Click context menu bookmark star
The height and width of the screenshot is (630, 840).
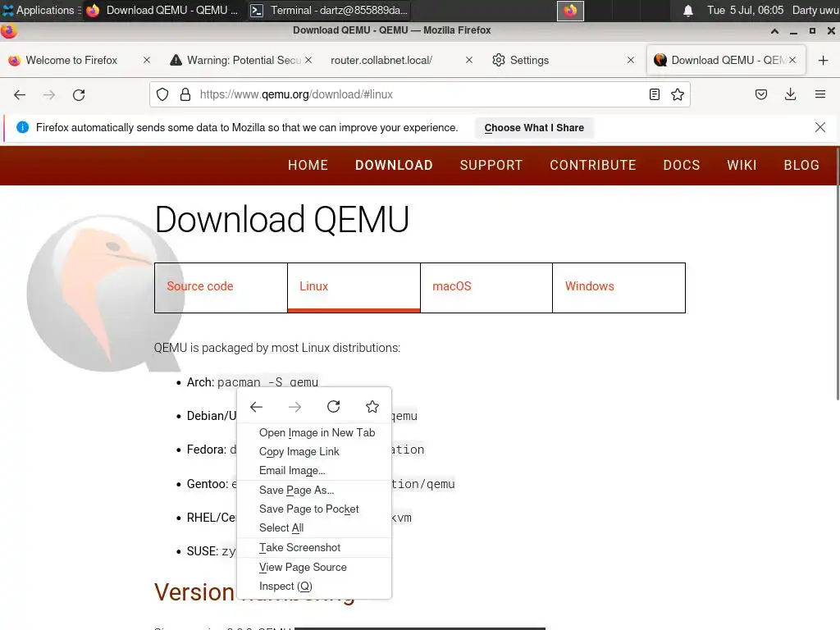[372, 407]
